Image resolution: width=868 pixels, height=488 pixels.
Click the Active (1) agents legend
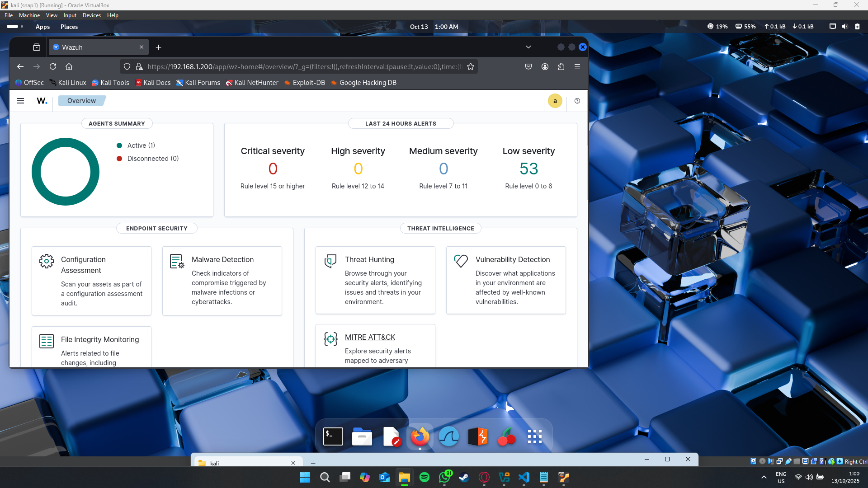click(x=136, y=145)
